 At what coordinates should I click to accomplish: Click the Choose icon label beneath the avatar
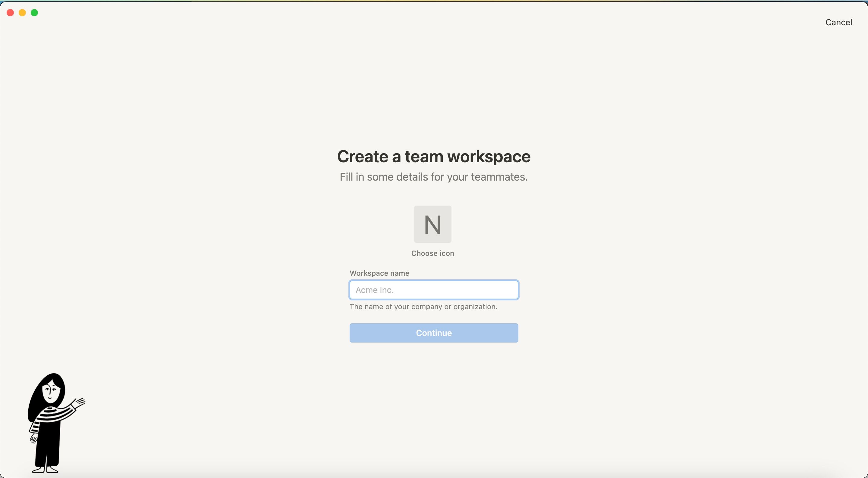[433, 253]
